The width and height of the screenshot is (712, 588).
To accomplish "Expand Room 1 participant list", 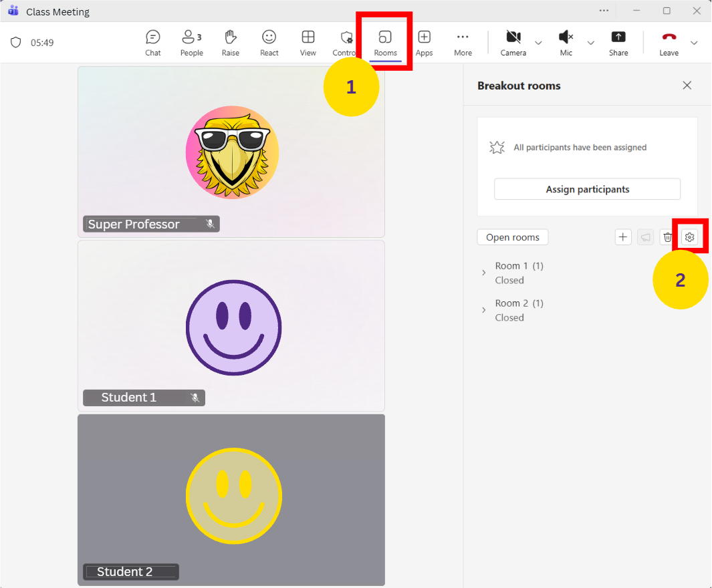I will click(x=484, y=273).
